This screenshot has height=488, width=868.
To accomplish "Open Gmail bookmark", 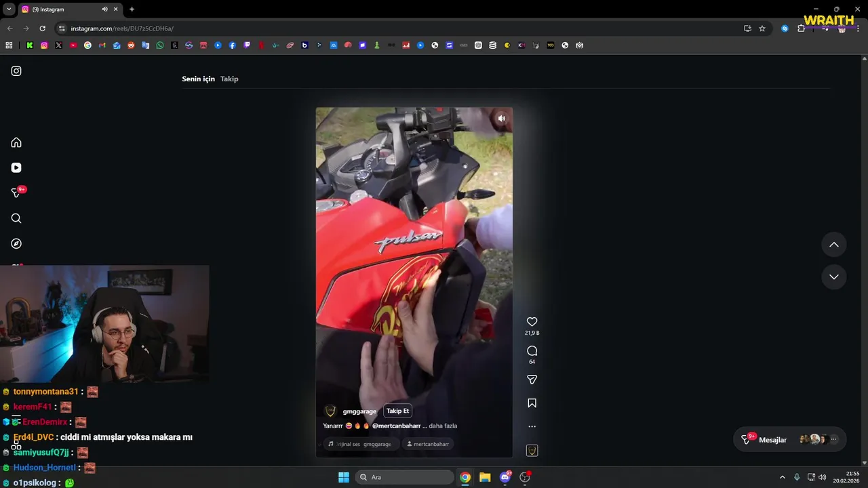I will pyautogui.click(x=102, y=45).
